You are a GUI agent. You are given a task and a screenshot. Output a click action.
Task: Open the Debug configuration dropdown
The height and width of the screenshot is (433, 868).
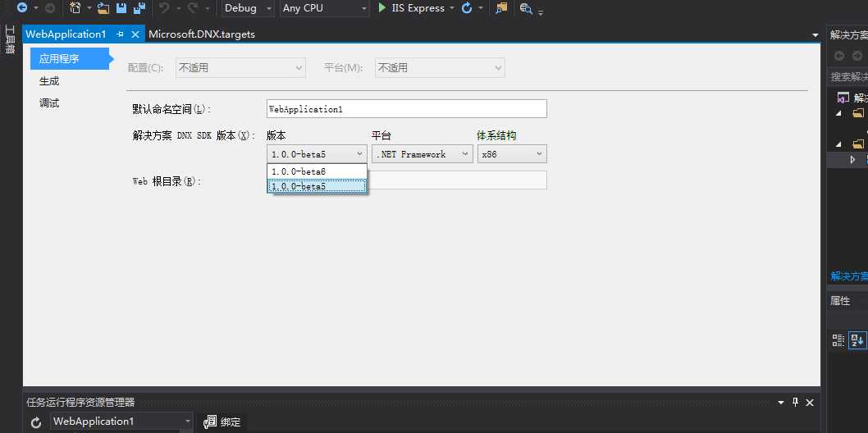click(248, 8)
